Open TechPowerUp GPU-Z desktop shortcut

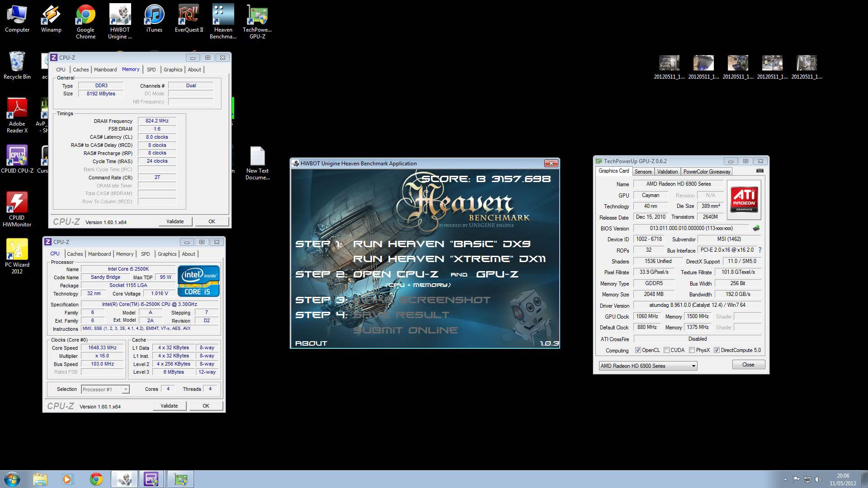coord(257,22)
